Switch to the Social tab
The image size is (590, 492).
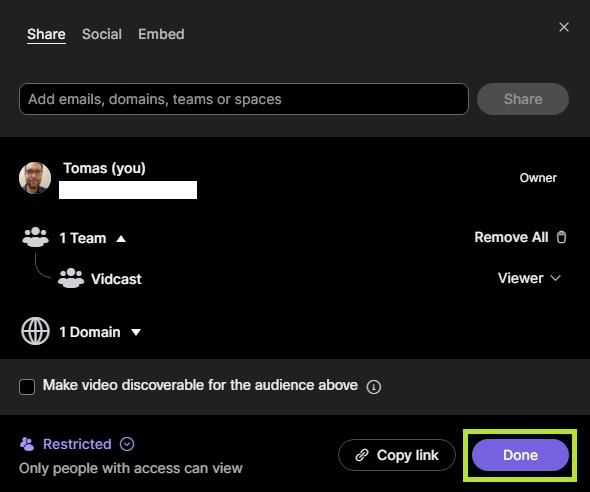point(102,34)
